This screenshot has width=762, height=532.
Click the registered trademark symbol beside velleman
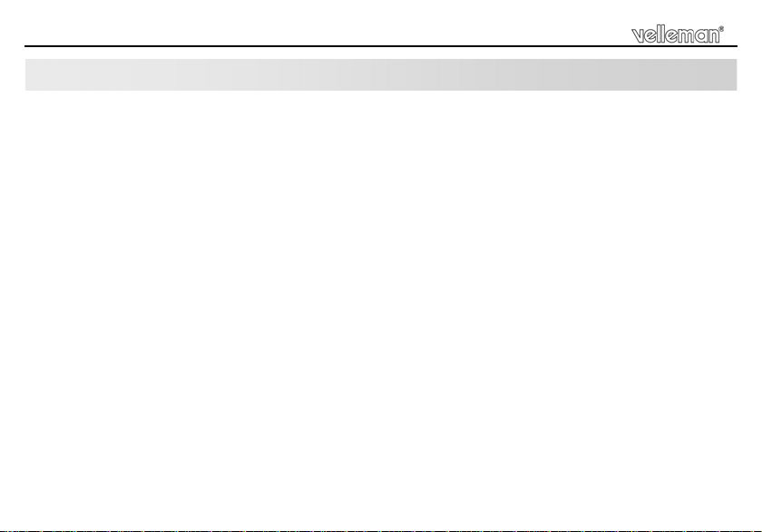(721, 29)
